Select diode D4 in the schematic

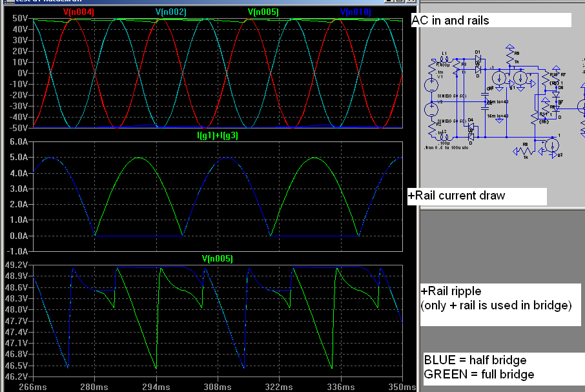471,126
